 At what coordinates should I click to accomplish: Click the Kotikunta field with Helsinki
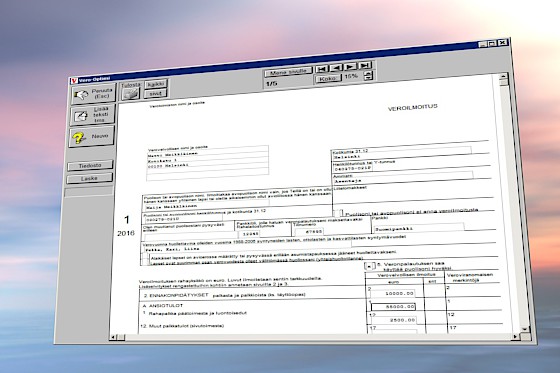(x=402, y=155)
